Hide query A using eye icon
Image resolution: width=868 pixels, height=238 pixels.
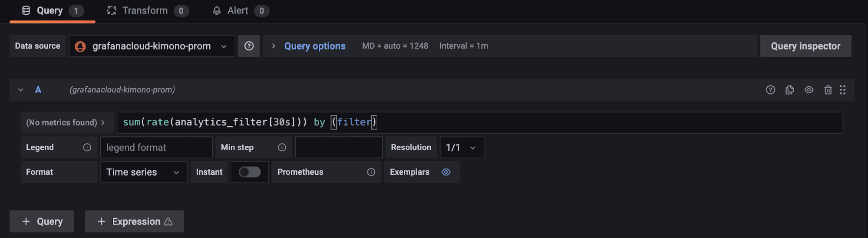809,90
